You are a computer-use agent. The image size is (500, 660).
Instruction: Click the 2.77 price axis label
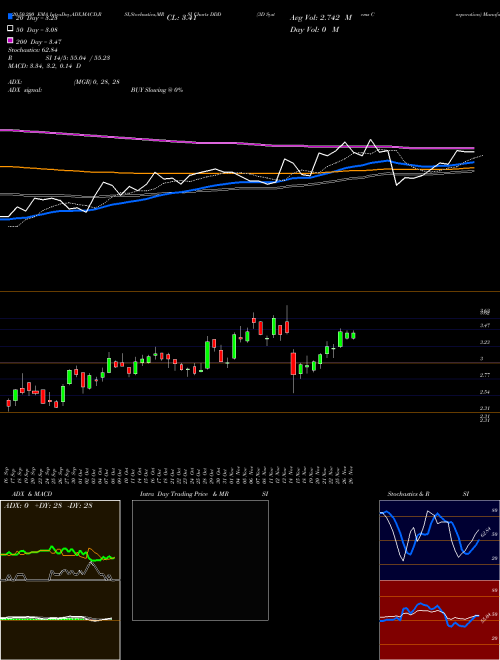tap(485, 375)
